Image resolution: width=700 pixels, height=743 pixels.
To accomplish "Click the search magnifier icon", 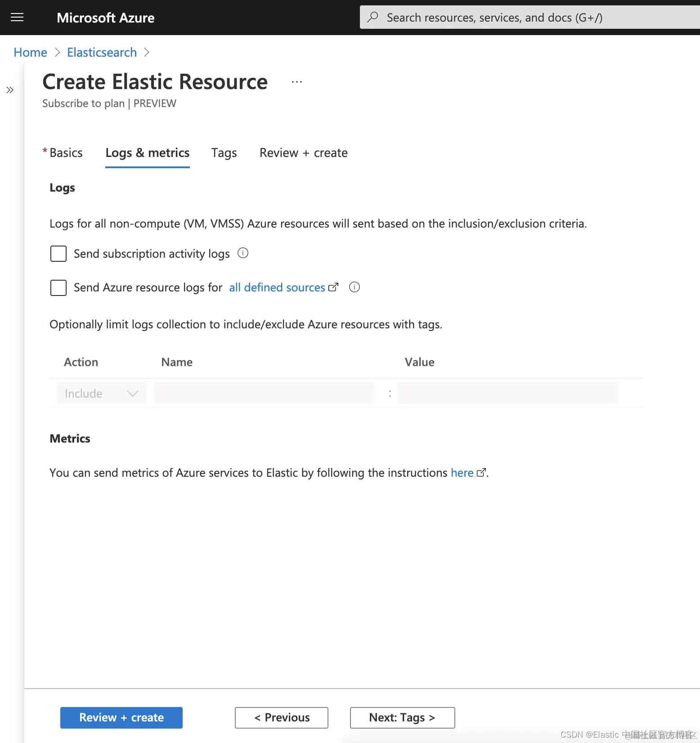I will pyautogui.click(x=372, y=17).
